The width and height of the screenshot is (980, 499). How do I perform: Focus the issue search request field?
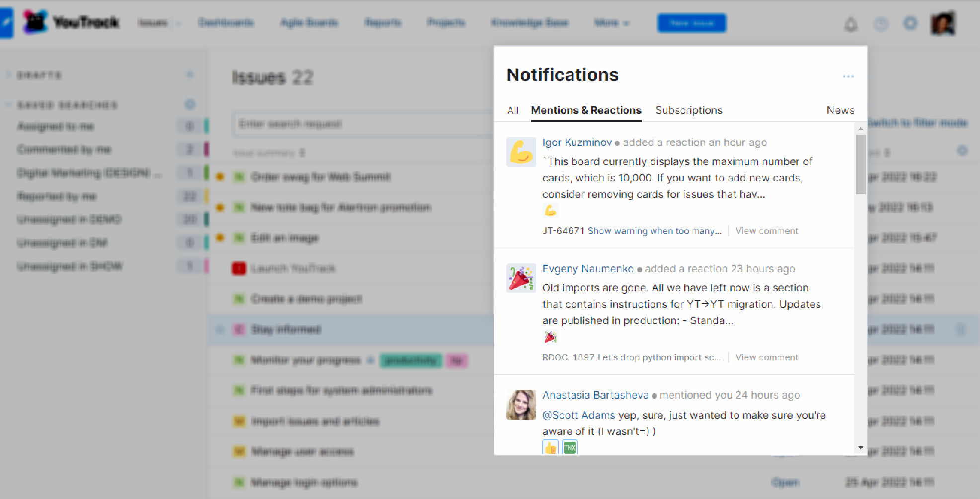364,124
